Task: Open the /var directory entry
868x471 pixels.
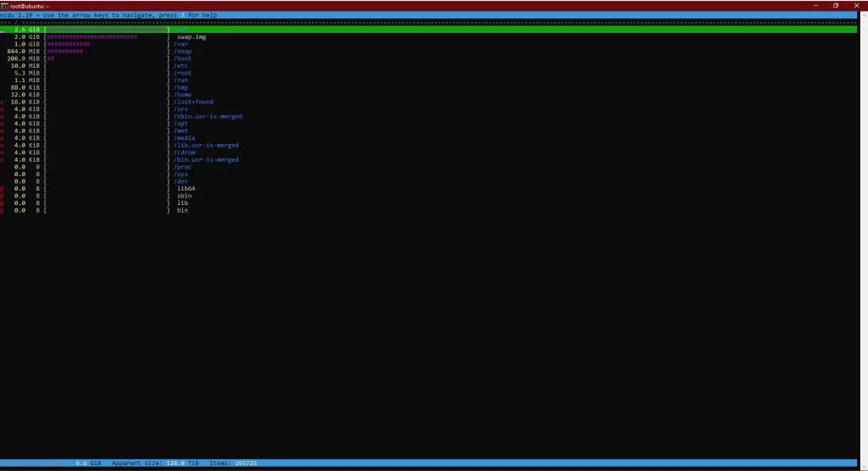Action: tap(181, 44)
